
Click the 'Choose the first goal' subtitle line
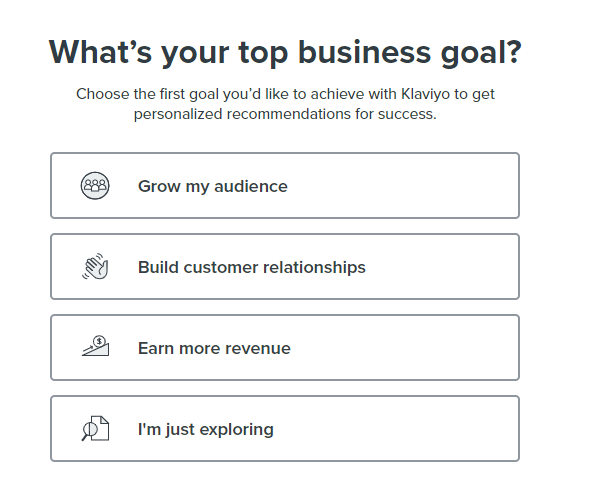[285, 94]
